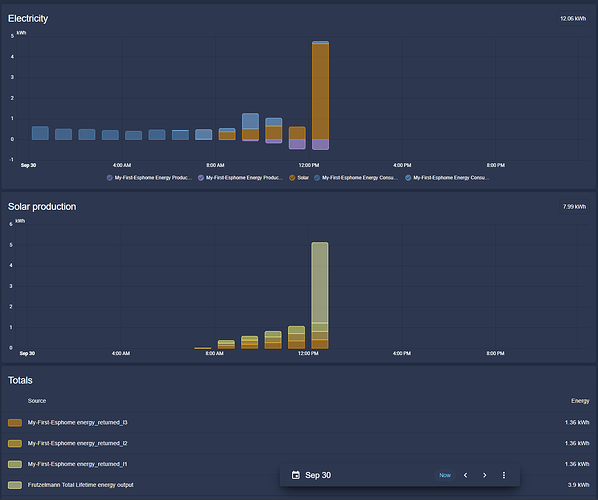Toggle the lighter blue Energy Consu... legend item
The image size is (598, 500).
point(447,178)
